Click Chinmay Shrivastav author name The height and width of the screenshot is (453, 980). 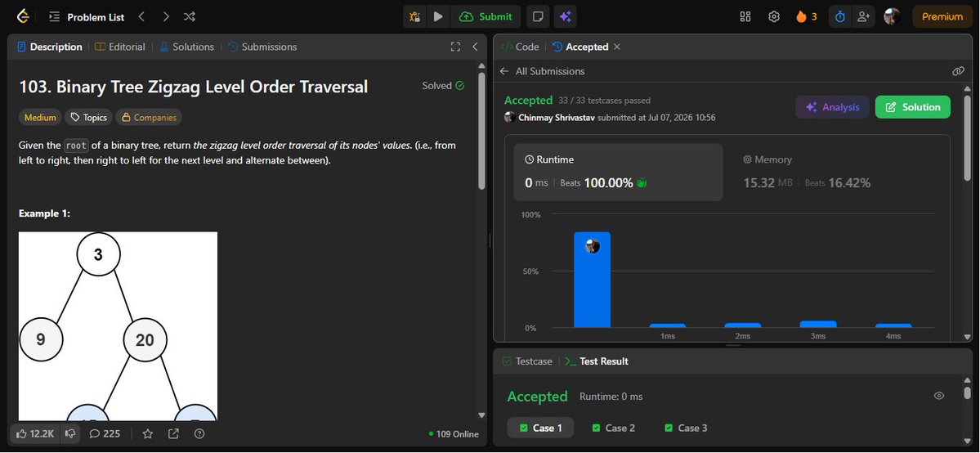(x=557, y=118)
